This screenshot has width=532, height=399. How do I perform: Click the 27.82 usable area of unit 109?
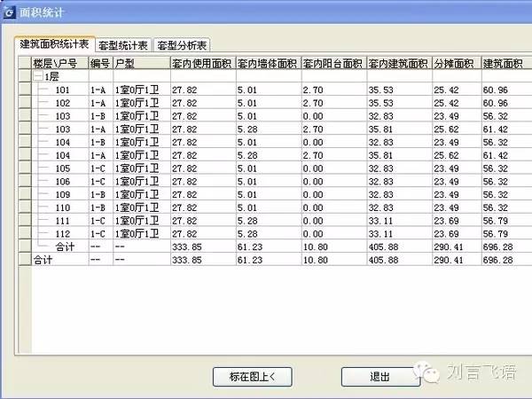tap(184, 195)
